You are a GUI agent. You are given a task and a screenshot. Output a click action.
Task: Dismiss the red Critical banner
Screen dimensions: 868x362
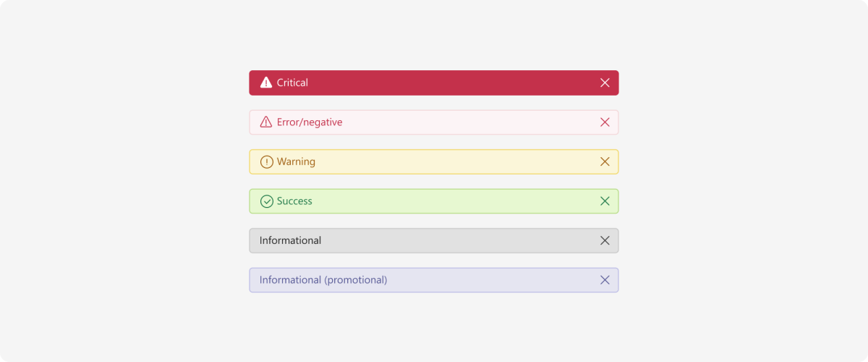605,83
